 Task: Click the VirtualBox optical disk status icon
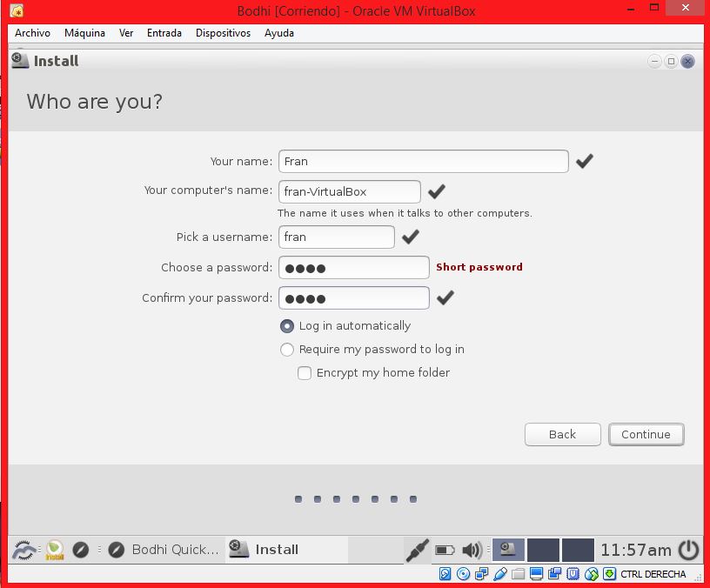(463, 574)
